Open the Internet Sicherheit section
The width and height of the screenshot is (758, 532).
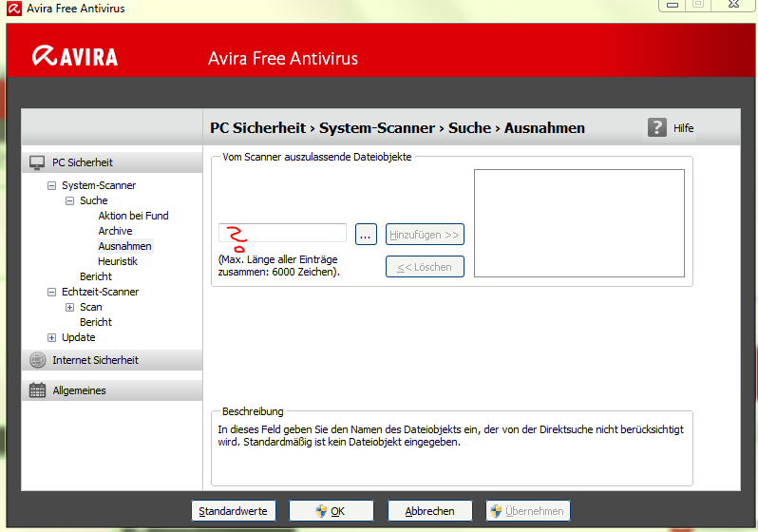112,360
